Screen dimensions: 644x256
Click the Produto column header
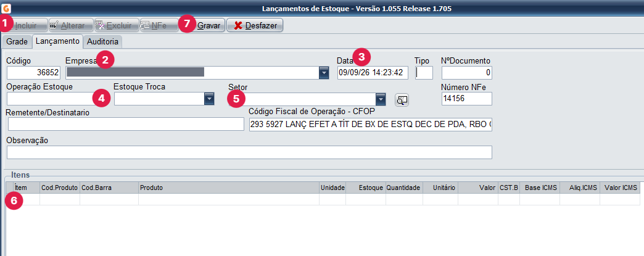(229, 188)
